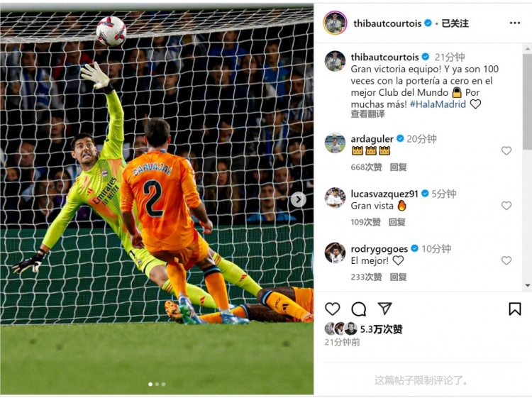Select second dot of photo carousel
This screenshot has width=532, height=398.
pos(157,385)
